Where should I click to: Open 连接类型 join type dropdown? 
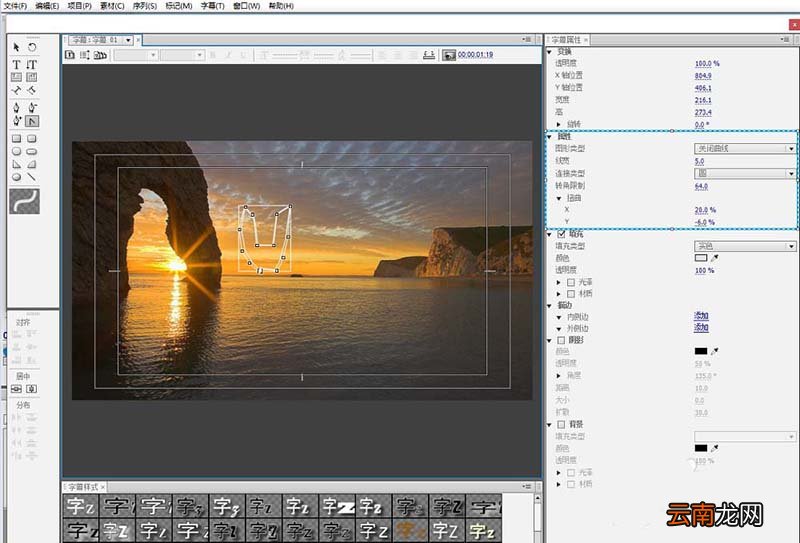point(744,174)
